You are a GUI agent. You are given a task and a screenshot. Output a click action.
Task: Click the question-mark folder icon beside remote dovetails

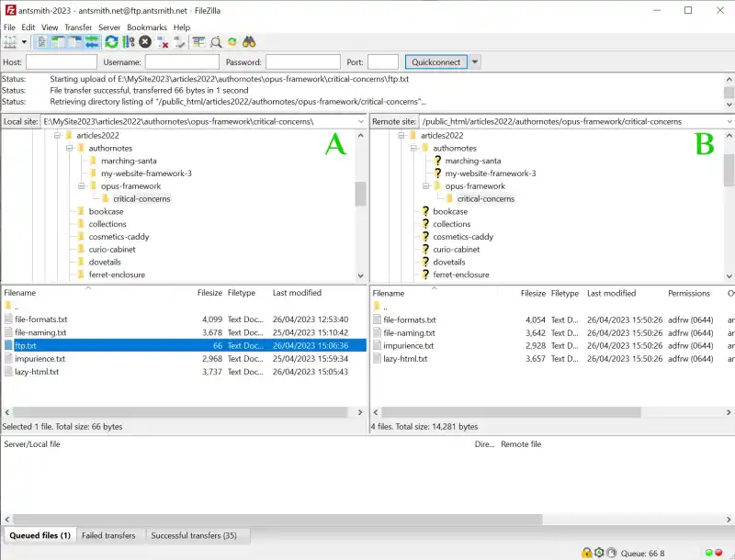(425, 262)
